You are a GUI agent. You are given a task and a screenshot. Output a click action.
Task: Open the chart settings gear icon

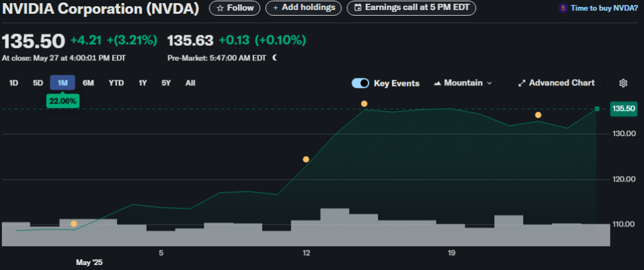[623, 83]
